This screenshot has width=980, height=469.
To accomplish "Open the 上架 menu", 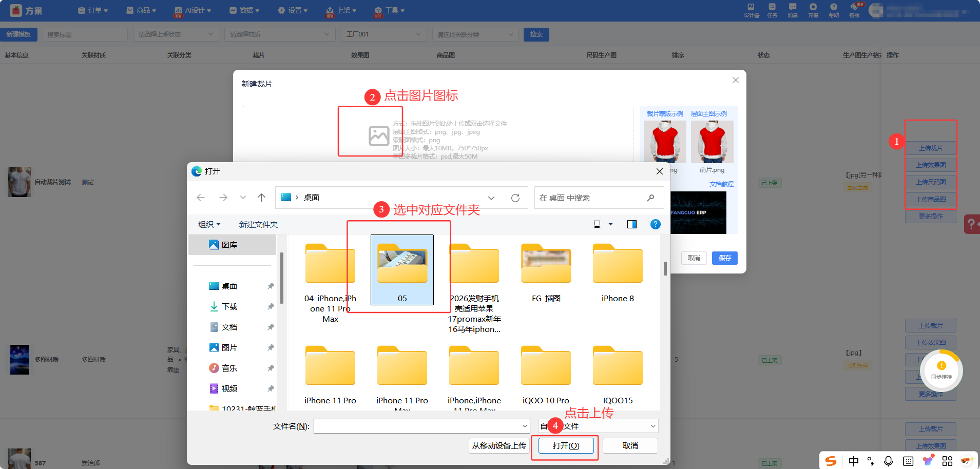I will tap(341, 10).
